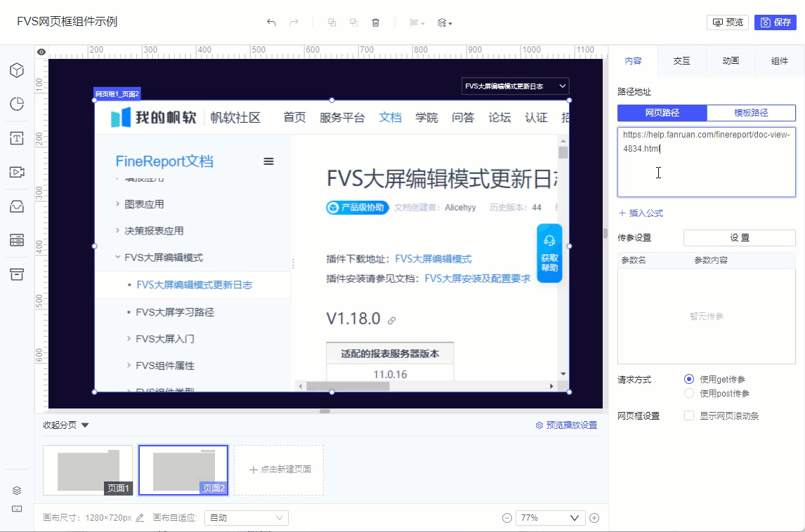
Task: Click into the URL path text box
Action: (707, 162)
